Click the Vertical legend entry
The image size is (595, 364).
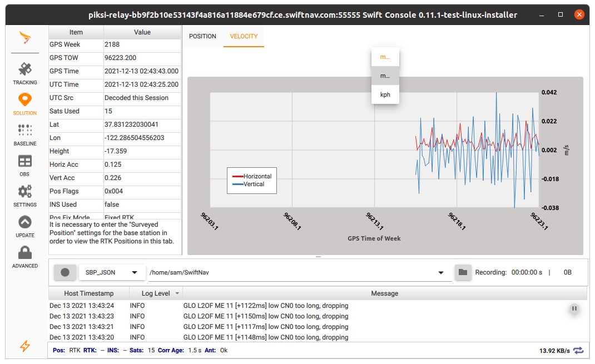coord(249,185)
